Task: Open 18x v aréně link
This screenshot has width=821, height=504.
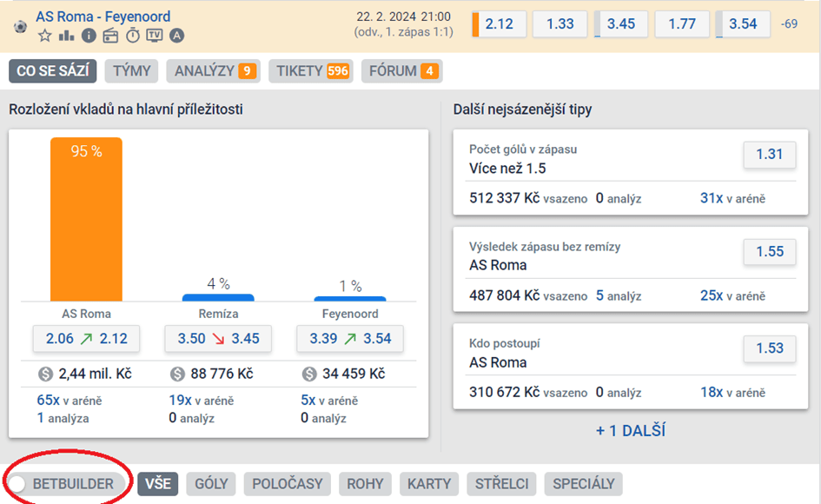Action: click(732, 392)
